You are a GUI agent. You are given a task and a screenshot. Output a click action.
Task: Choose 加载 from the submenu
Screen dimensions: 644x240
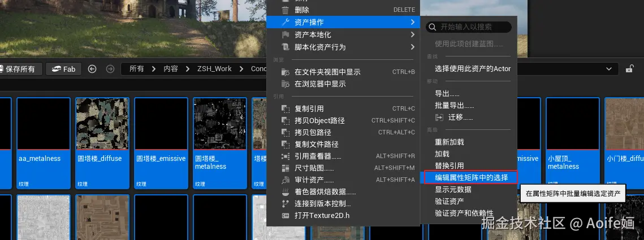(442, 154)
